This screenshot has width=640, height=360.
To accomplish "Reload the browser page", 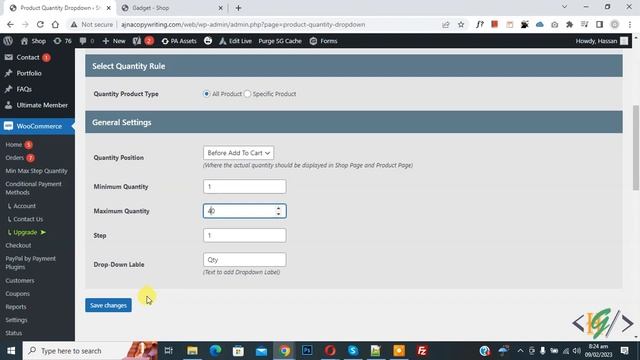I will [40, 24].
